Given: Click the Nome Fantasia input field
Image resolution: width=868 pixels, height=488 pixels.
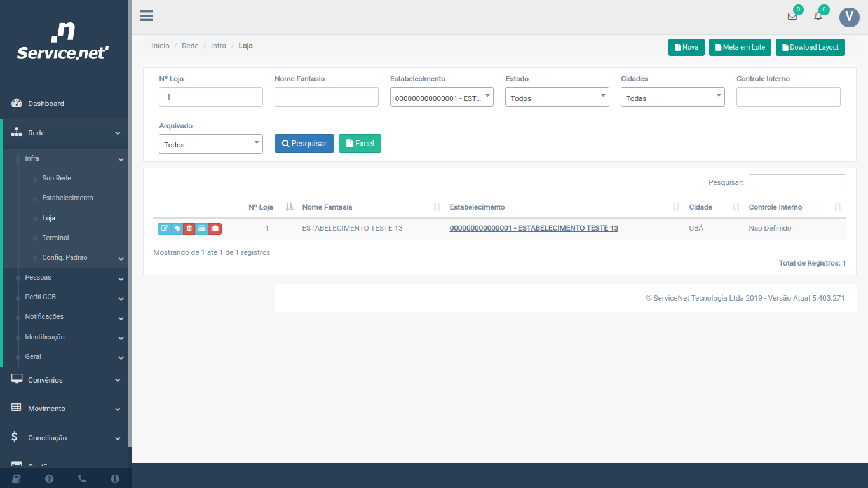Looking at the screenshot, I should 326,97.
